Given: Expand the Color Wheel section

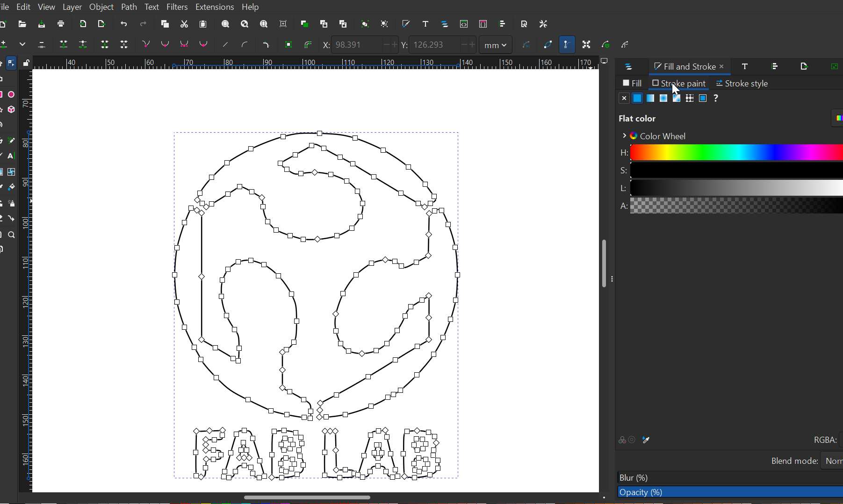Looking at the screenshot, I should [x=625, y=136].
